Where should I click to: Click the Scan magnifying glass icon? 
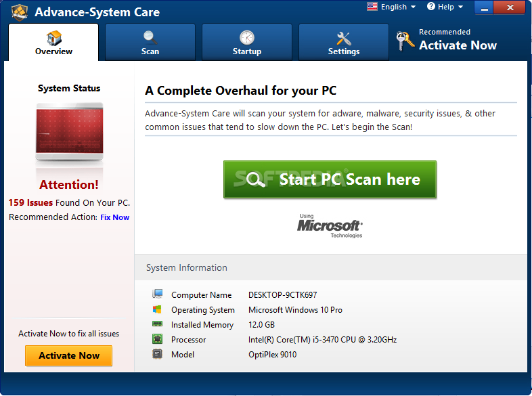pos(150,38)
